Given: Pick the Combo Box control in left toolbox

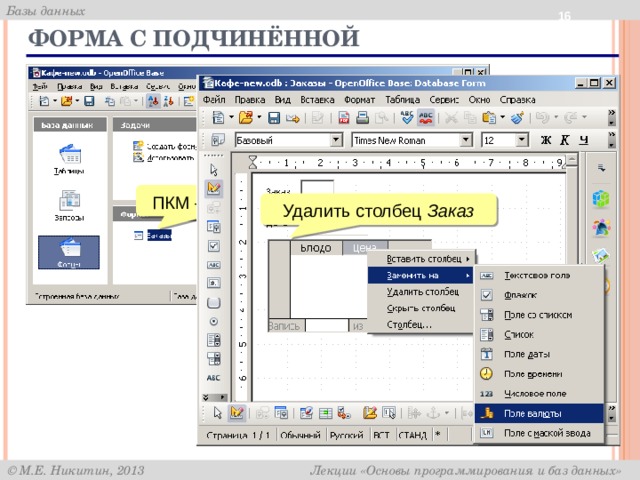Looking at the screenshot, I should click(214, 359).
